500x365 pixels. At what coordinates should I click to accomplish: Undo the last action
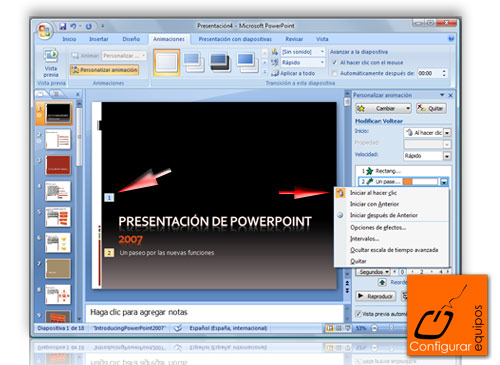[x=73, y=26]
